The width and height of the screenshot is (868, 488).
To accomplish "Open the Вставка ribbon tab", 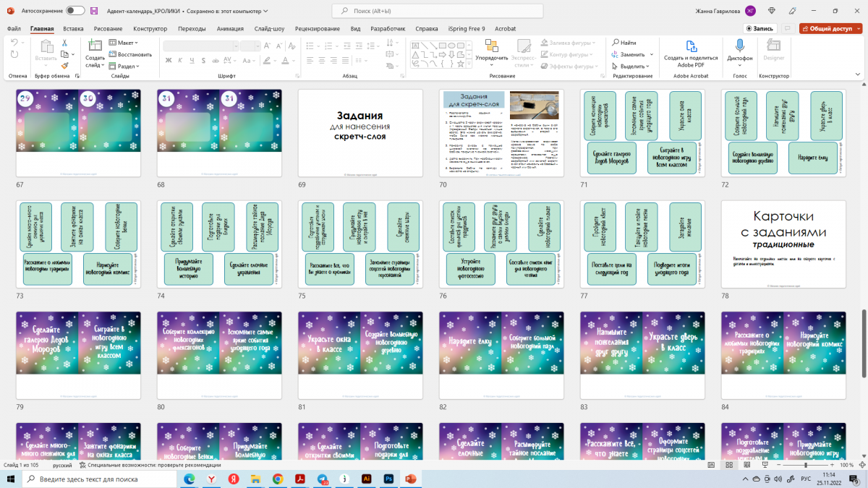I will click(x=73, y=29).
